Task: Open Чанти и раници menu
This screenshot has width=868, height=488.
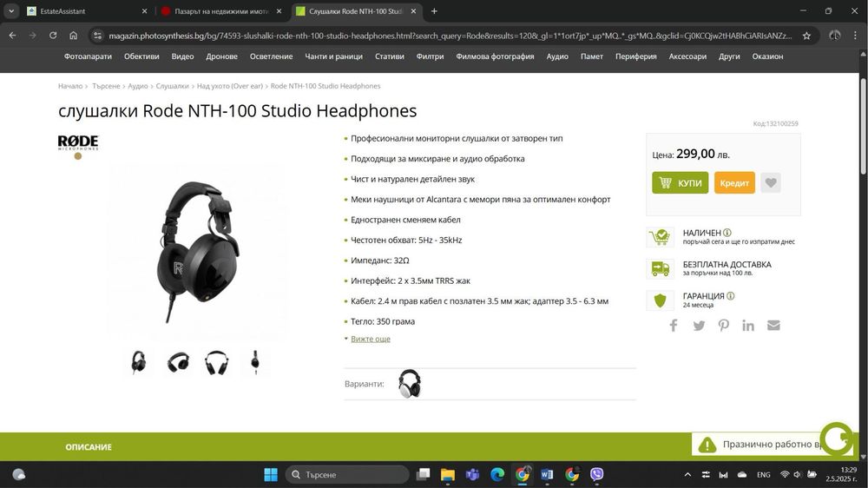Action: point(334,56)
